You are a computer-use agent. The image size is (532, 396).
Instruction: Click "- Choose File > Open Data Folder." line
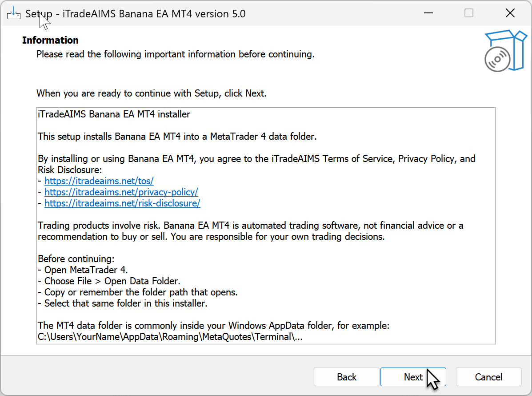[x=109, y=281]
